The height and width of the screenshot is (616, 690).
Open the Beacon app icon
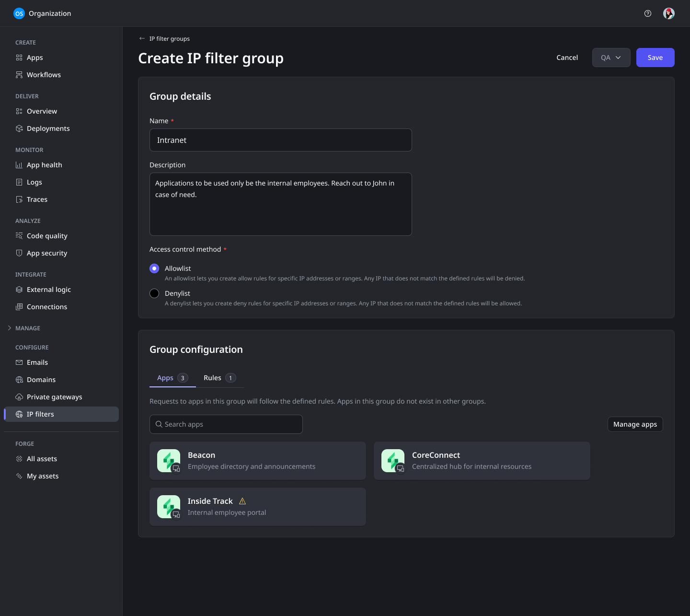(x=169, y=461)
